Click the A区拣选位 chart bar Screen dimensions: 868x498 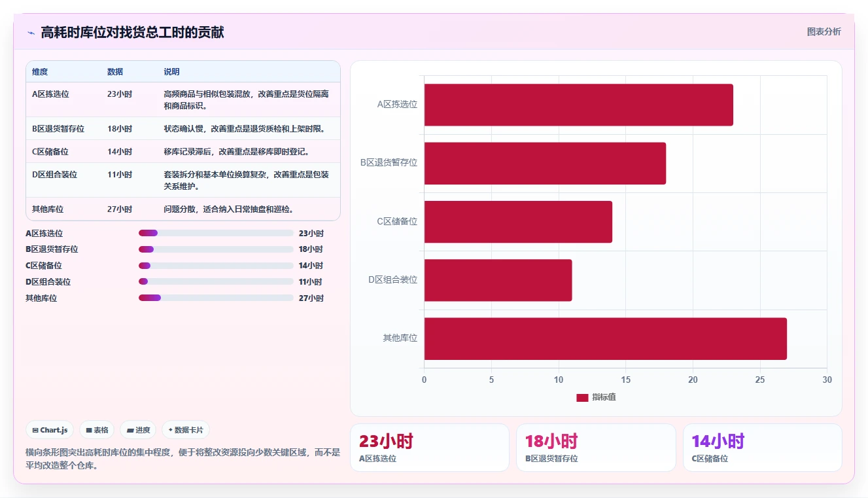(579, 105)
